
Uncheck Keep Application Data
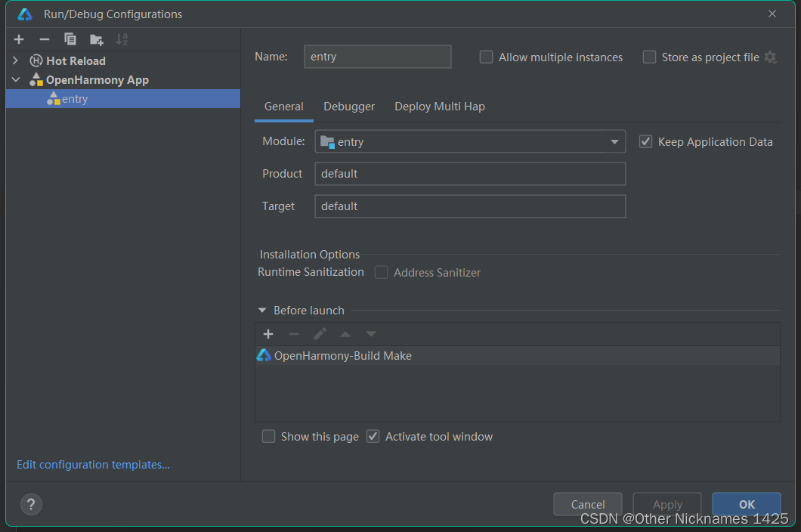point(646,141)
